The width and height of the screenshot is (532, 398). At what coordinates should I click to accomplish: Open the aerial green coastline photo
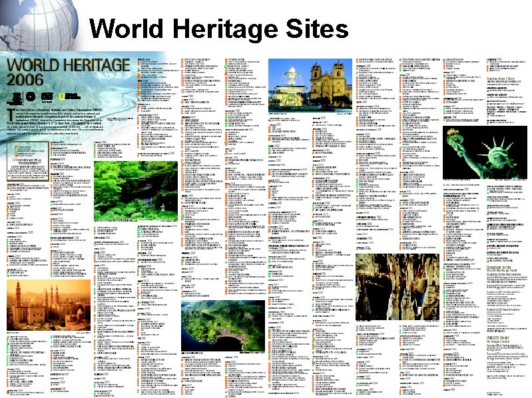point(223,326)
